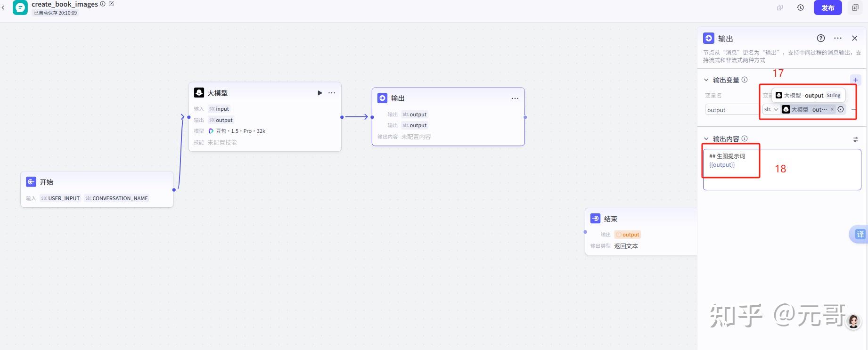Collapse the 输出变量 section
This screenshot has height=350, width=868.
click(x=706, y=80)
